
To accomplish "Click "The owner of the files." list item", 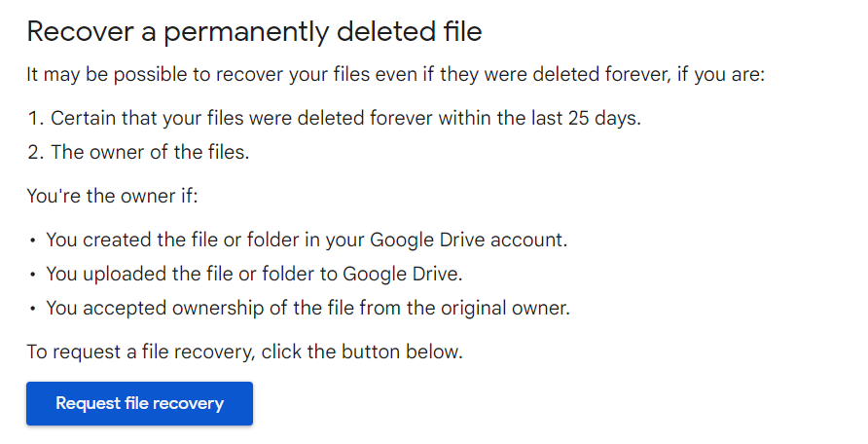I will 150,152.
